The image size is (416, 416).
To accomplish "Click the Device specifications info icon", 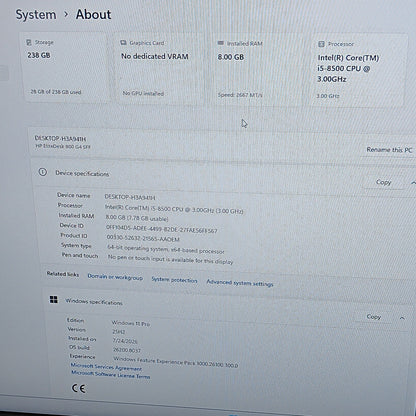I will pyautogui.click(x=43, y=172).
